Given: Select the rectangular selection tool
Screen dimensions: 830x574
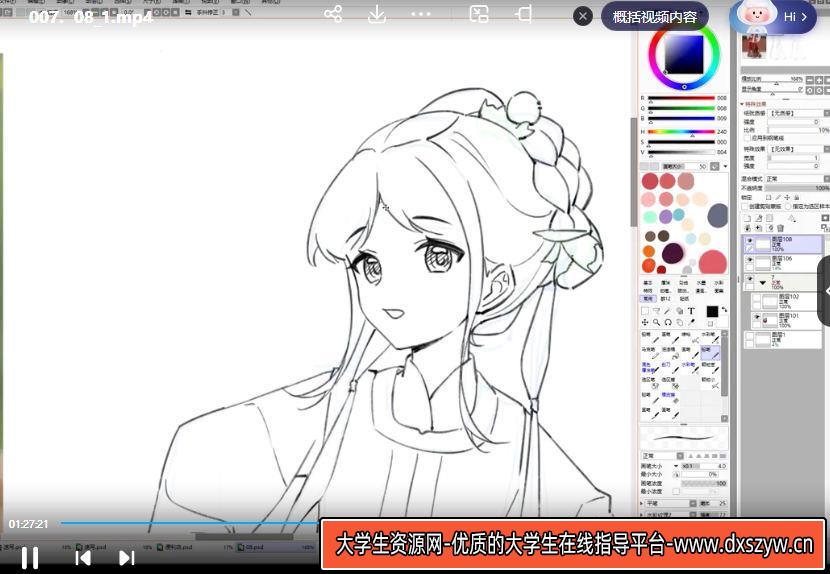Looking at the screenshot, I should click(x=645, y=311).
